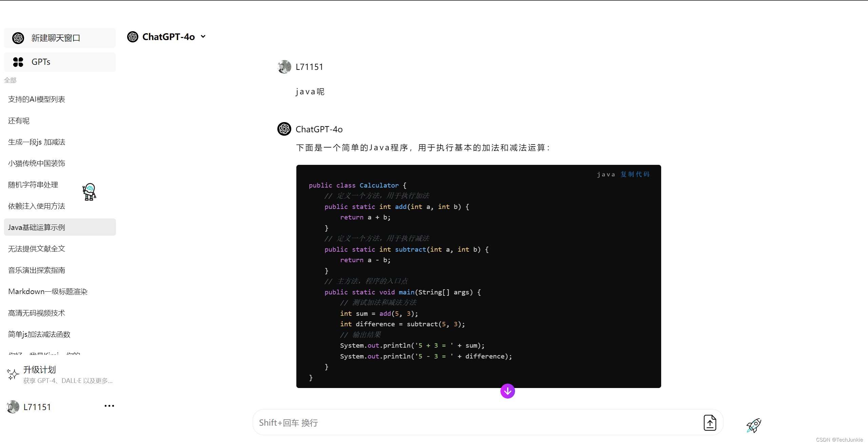868x445 pixels.
Task: Click the rocket send message icon
Action: [x=754, y=425]
